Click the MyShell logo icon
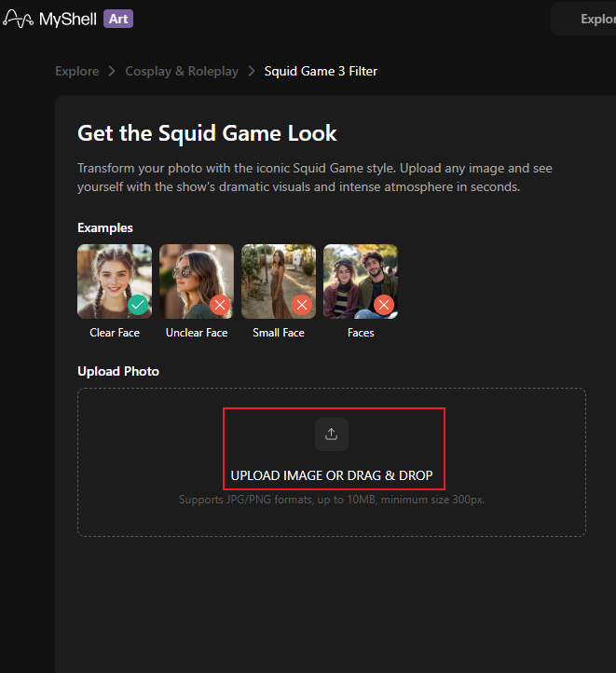The width and height of the screenshot is (616, 673). (x=18, y=19)
